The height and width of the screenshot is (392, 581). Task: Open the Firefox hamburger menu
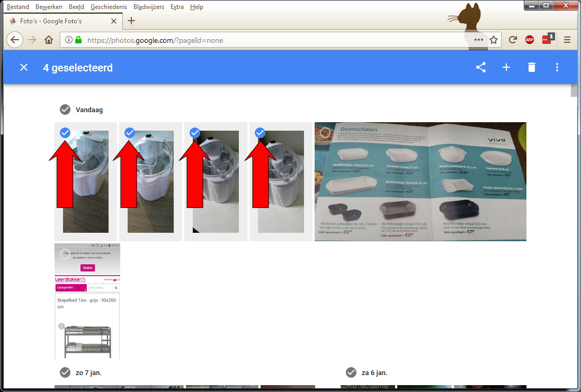567,40
